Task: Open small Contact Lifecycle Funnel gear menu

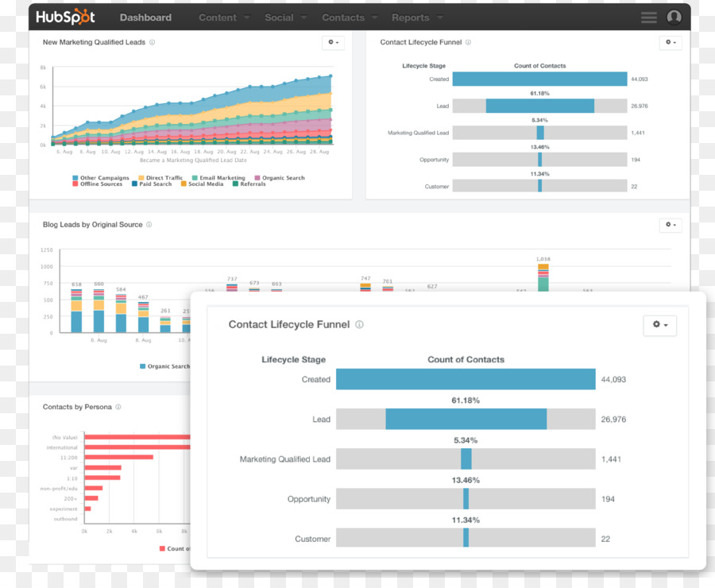Action: pyautogui.click(x=671, y=42)
